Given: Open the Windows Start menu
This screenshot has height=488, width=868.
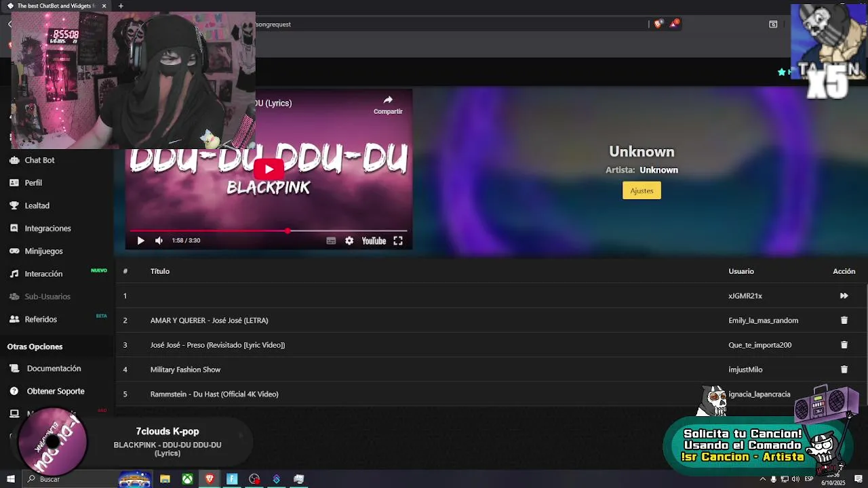Looking at the screenshot, I should 10,479.
